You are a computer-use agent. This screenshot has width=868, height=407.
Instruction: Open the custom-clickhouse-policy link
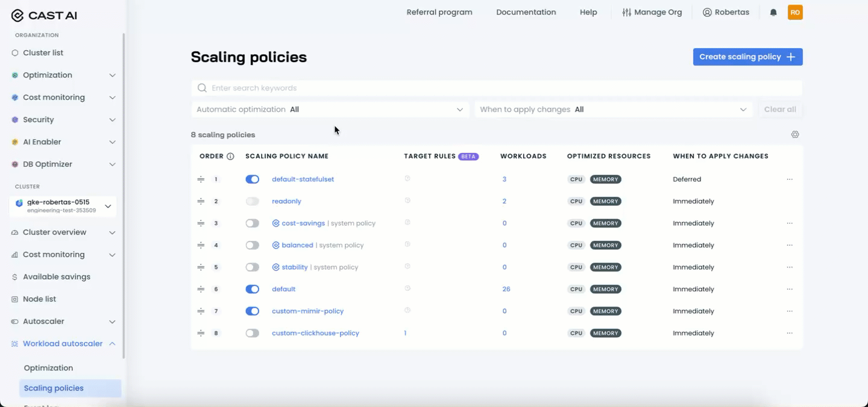pyautogui.click(x=315, y=333)
